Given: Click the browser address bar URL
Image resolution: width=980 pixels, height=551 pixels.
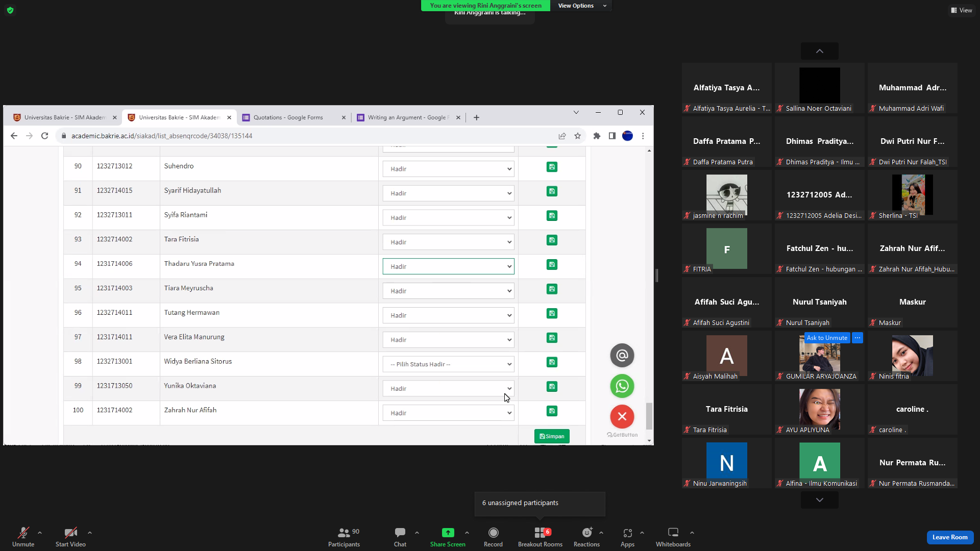Looking at the screenshot, I should tap(162, 136).
